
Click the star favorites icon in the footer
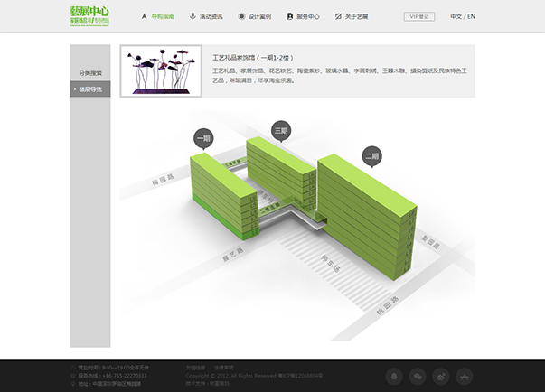coord(465,377)
